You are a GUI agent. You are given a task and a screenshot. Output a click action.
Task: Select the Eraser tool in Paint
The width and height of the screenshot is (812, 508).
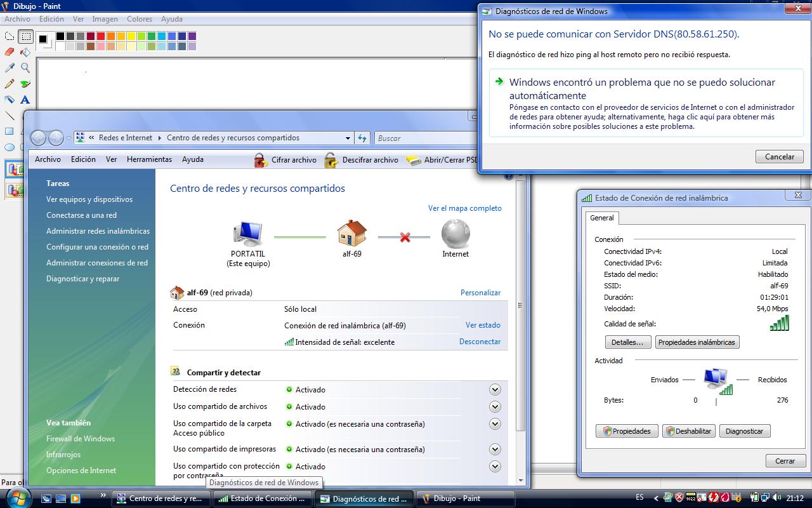click(10, 52)
